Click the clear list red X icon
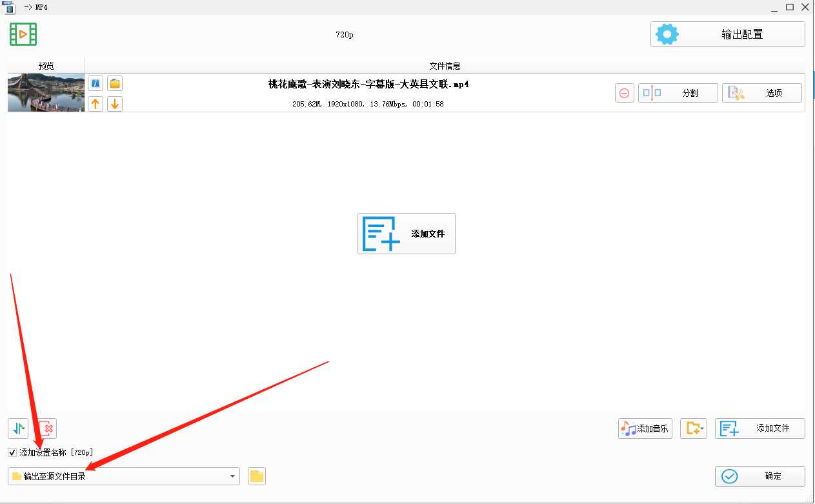Screen dimensions: 815x504 [47, 428]
